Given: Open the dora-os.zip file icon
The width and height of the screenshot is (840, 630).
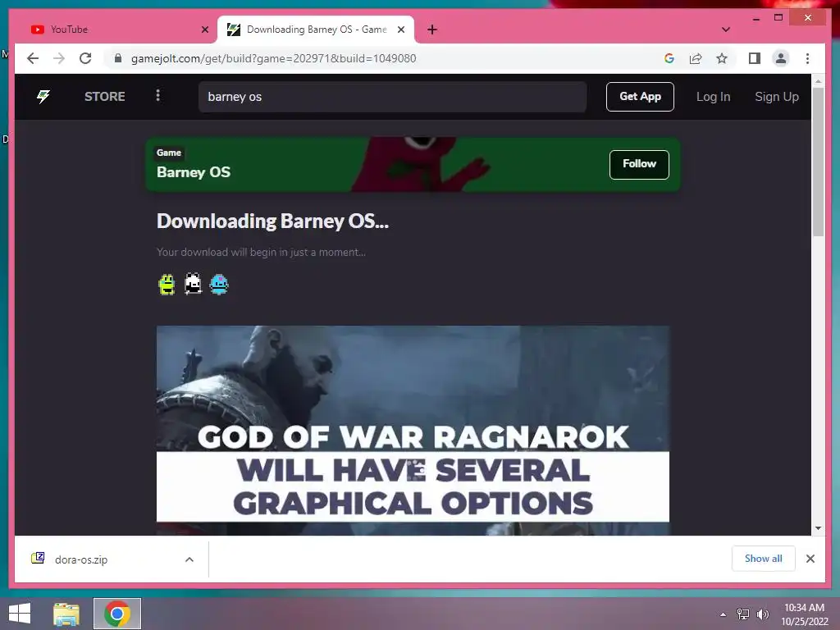Looking at the screenshot, I should click(x=38, y=559).
